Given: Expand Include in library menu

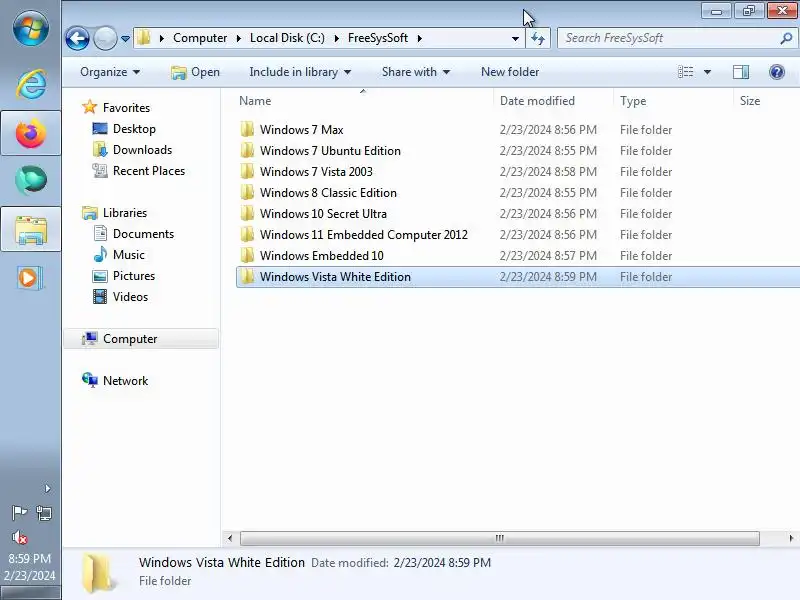Looking at the screenshot, I should click(300, 72).
